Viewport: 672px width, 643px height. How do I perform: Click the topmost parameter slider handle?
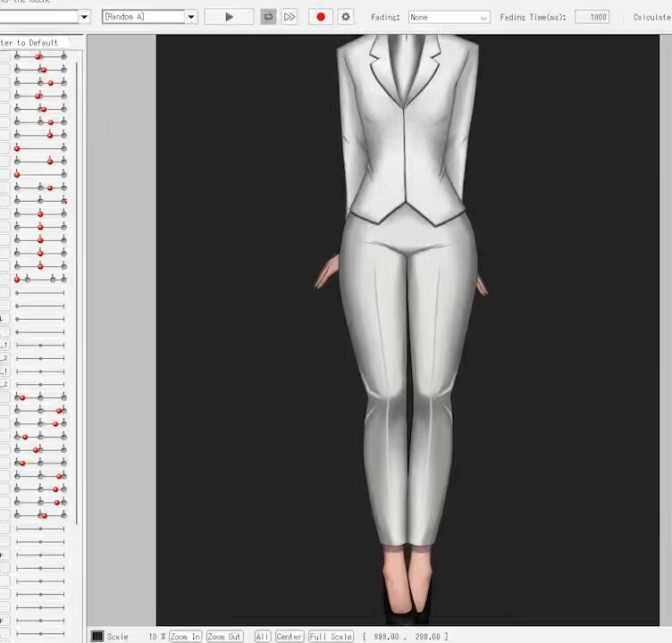point(38,56)
